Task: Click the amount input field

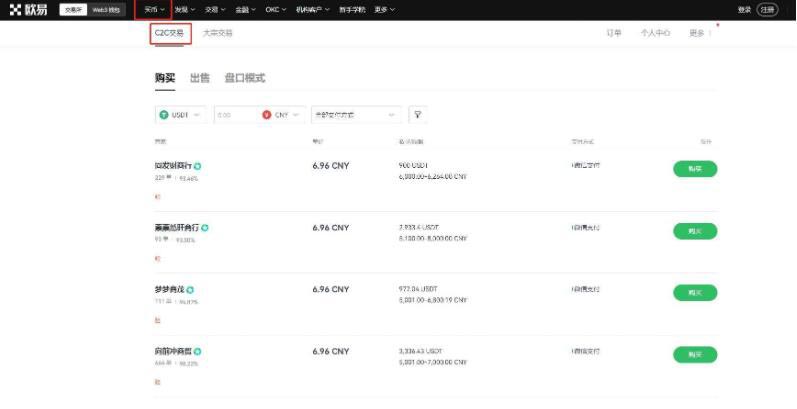Action: [x=235, y=115]
